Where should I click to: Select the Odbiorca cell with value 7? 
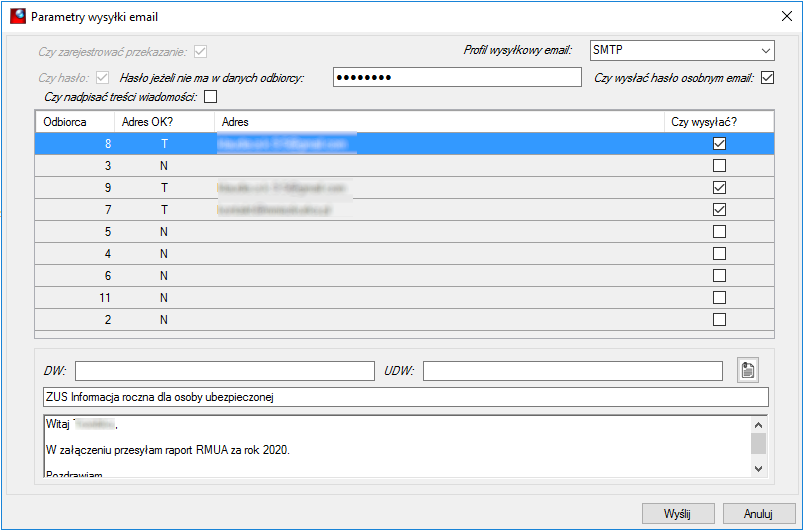pos(74,210)
